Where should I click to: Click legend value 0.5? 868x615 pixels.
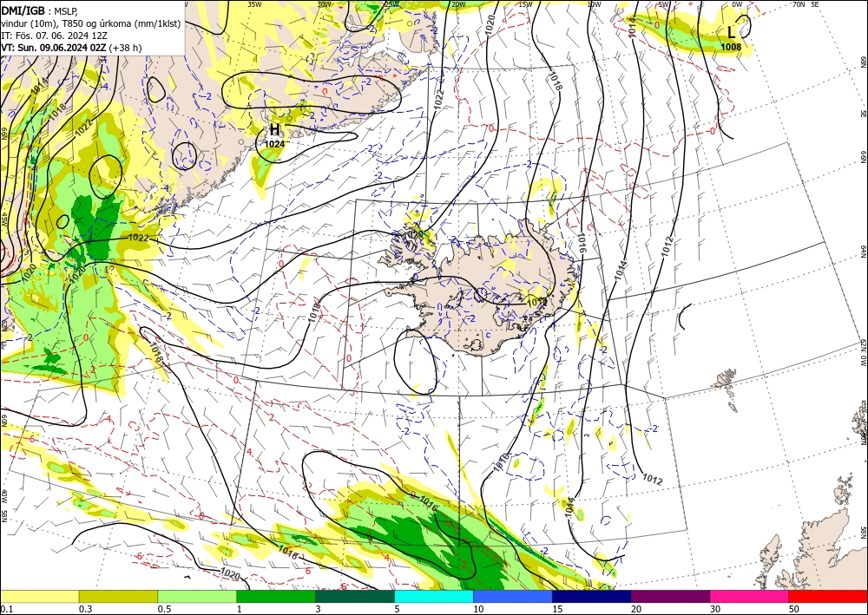(x=164, y=609)
